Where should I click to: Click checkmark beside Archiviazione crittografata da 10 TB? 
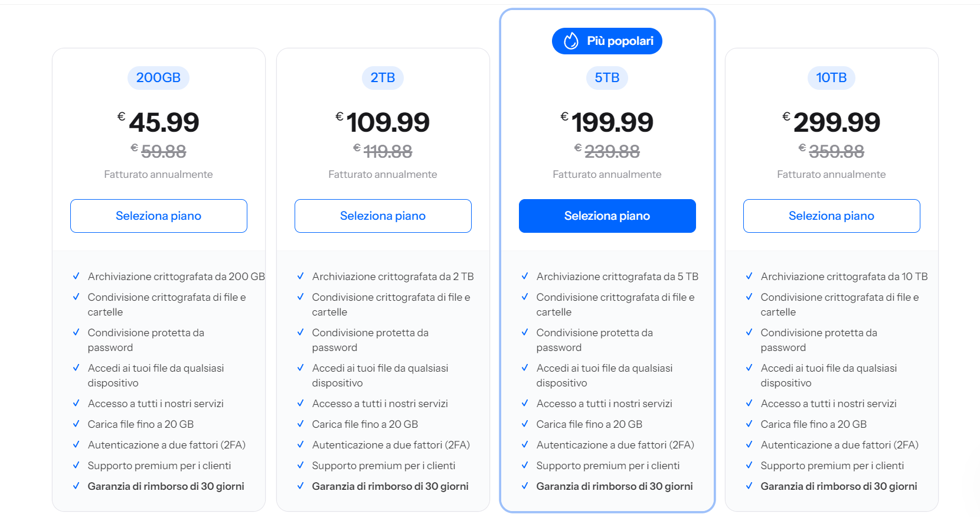pyautogui.click(x=749, y=276)
